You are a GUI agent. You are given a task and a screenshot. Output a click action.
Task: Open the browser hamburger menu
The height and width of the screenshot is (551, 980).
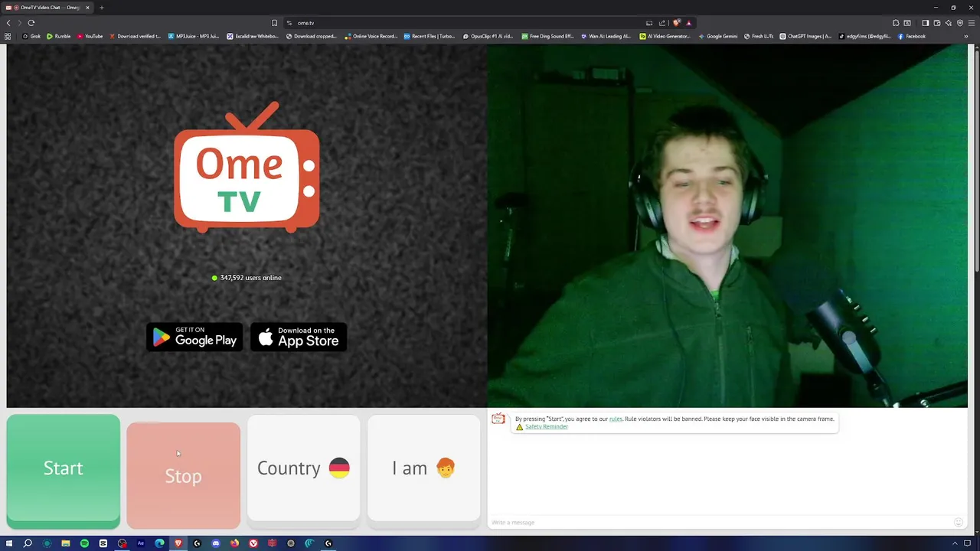972,23
